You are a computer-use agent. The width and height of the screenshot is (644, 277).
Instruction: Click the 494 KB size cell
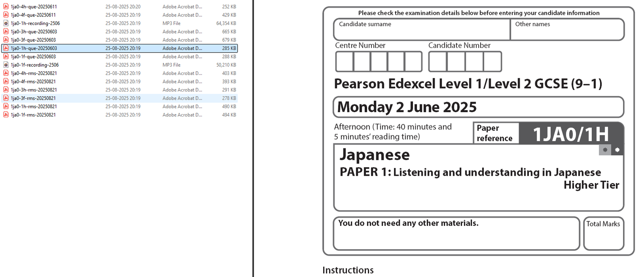(229, 115)
